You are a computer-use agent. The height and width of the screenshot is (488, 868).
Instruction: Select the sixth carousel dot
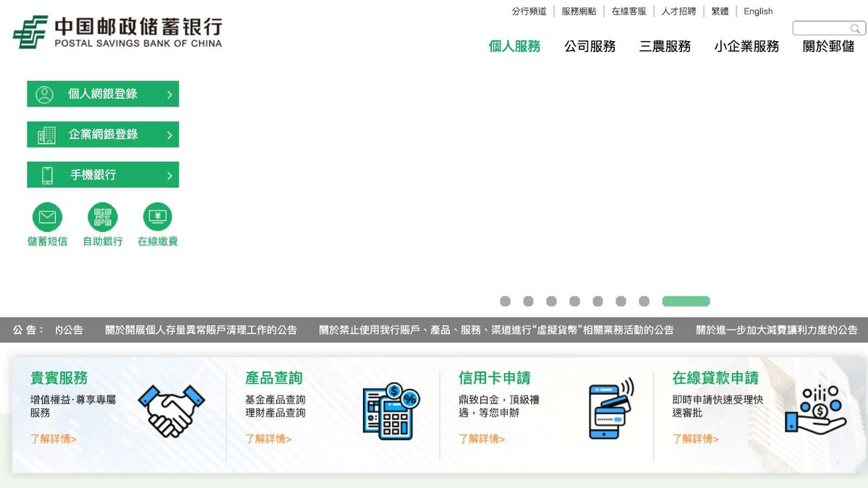coord(621,301)
